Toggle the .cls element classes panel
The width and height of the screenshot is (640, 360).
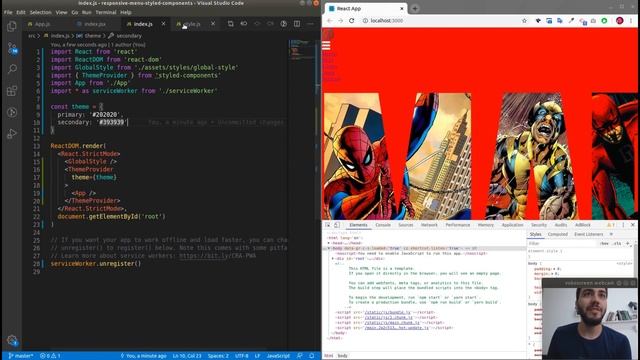(x=618, y=244)
